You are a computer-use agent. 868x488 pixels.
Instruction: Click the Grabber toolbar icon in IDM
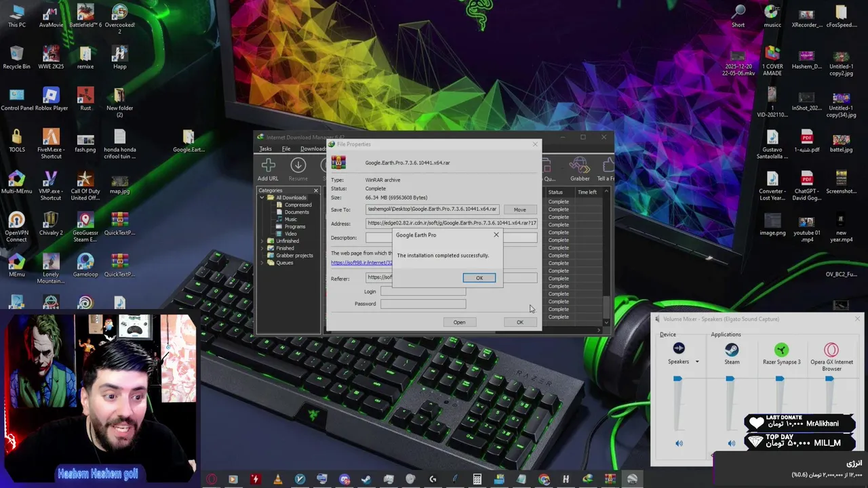[x=580, y=168]
